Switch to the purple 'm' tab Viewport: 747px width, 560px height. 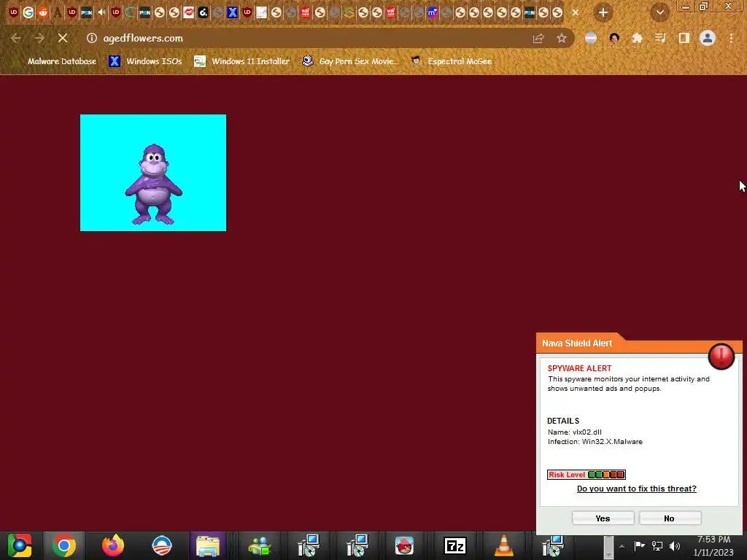click(x=432, y=12)
